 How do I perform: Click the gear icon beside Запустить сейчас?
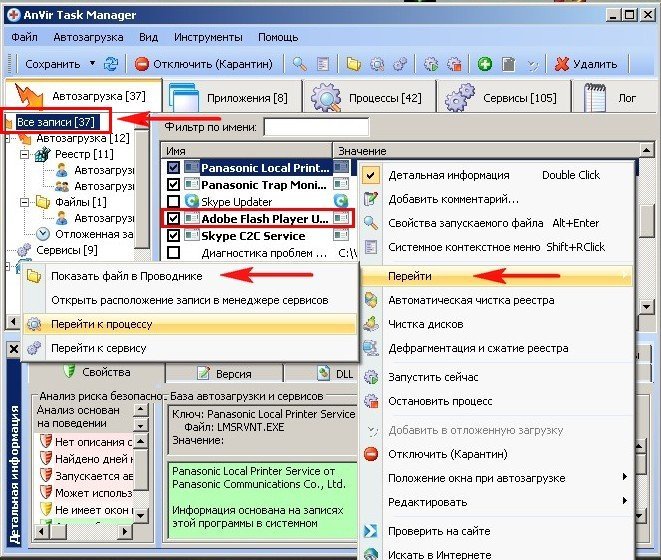[371, 377]
